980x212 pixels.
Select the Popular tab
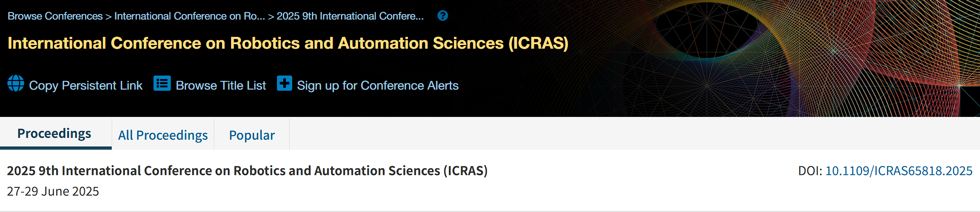(x=252, y=135)
